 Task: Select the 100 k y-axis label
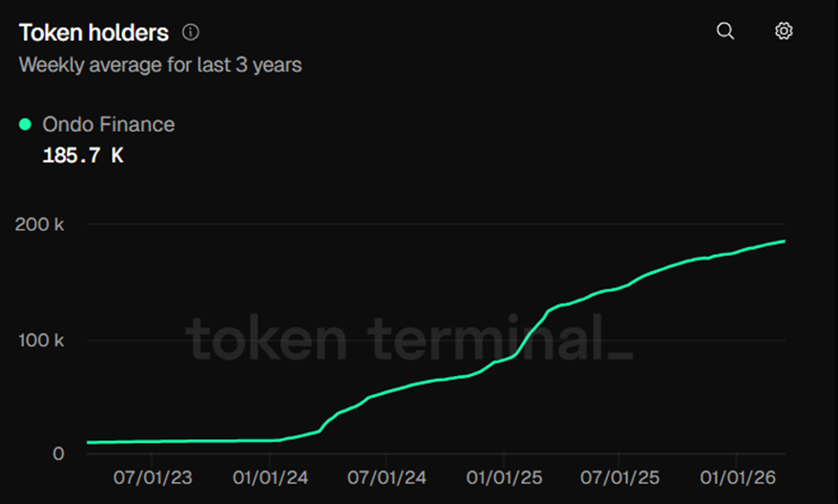click(40, 340)
